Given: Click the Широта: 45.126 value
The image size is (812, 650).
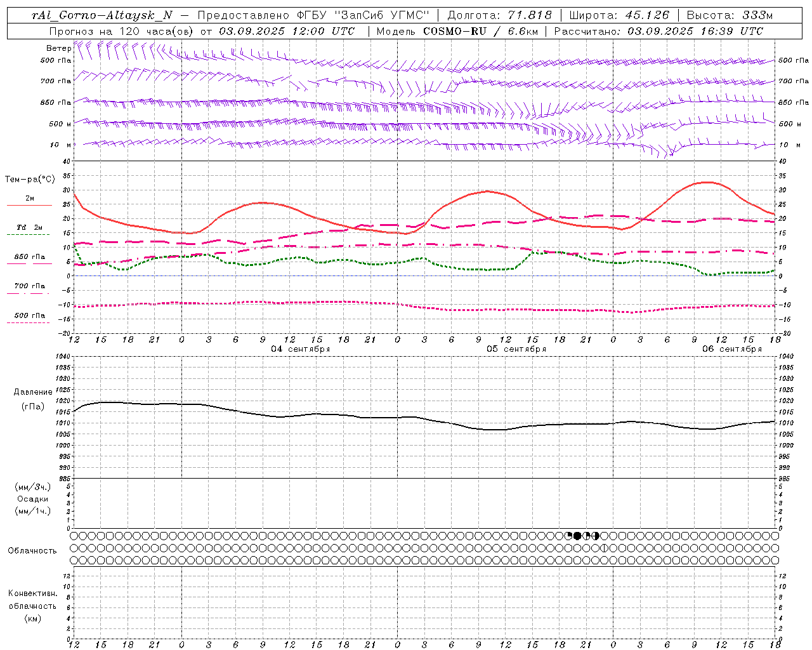Looking at the screenshot, I should [620, 15].
